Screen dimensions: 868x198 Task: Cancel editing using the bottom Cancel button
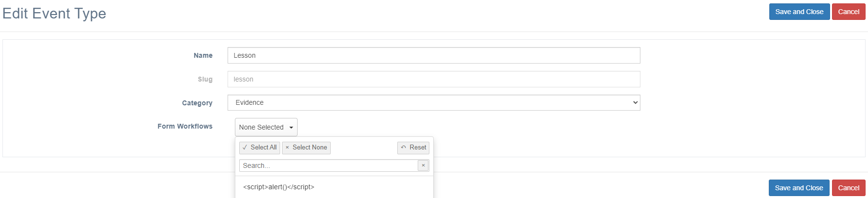pyautogui.click(x=849, y=188)
